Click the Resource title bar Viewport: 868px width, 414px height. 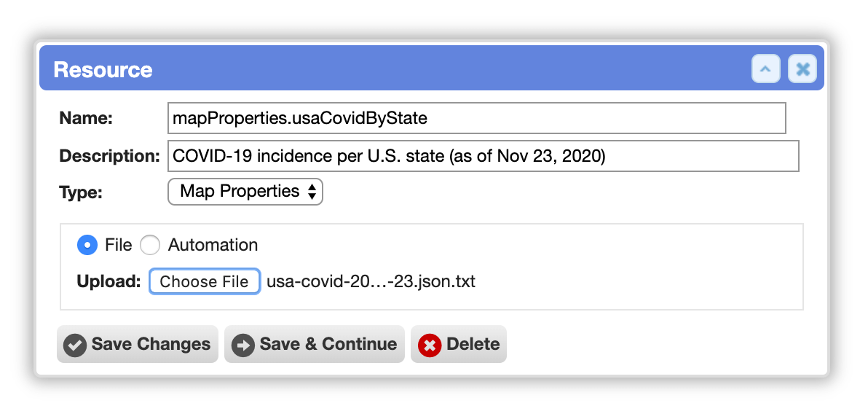tap(432, 68)
